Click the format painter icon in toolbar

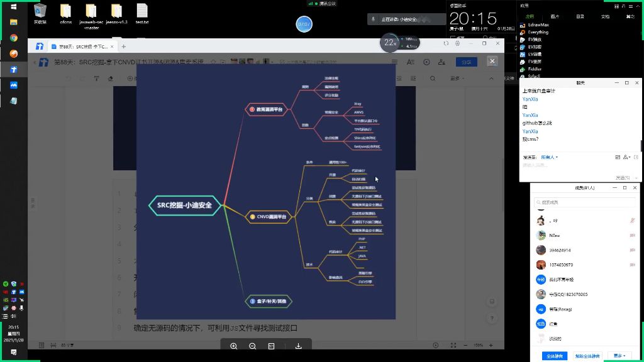(96, 78)
